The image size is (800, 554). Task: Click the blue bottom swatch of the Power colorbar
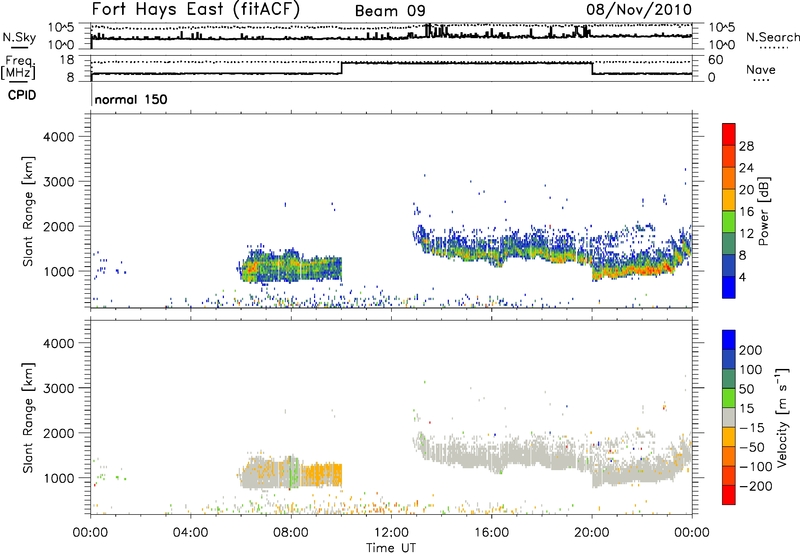pyautogui.click(x=729, y=287)
